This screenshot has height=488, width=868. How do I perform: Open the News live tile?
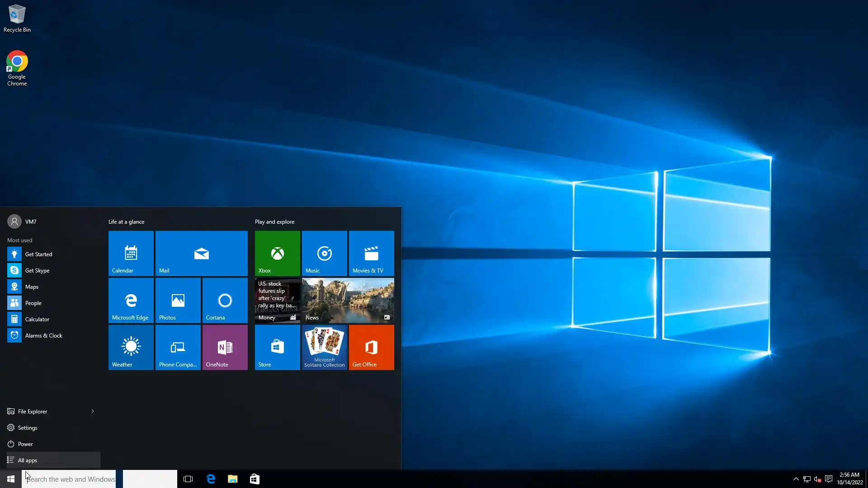(x=348, y=300)
